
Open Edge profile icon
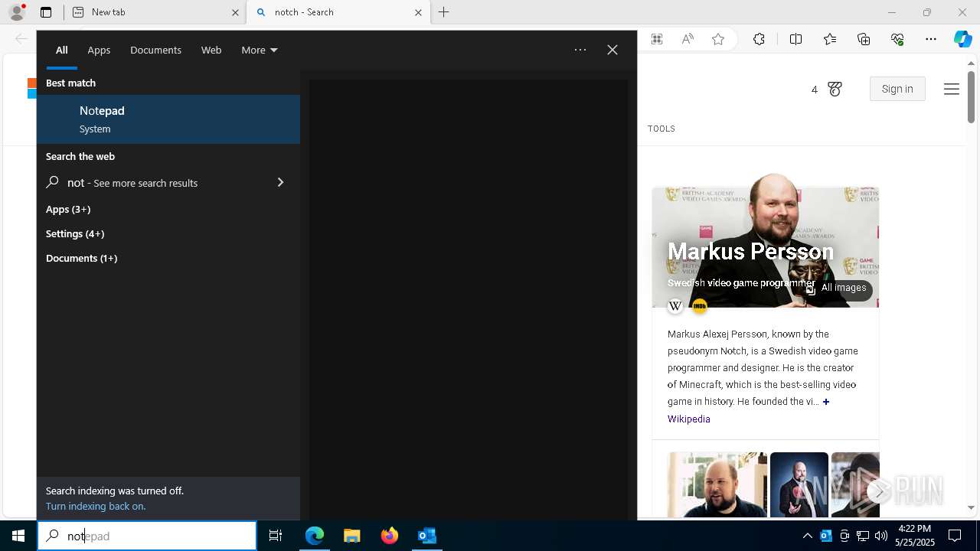[x=17, y=12]
